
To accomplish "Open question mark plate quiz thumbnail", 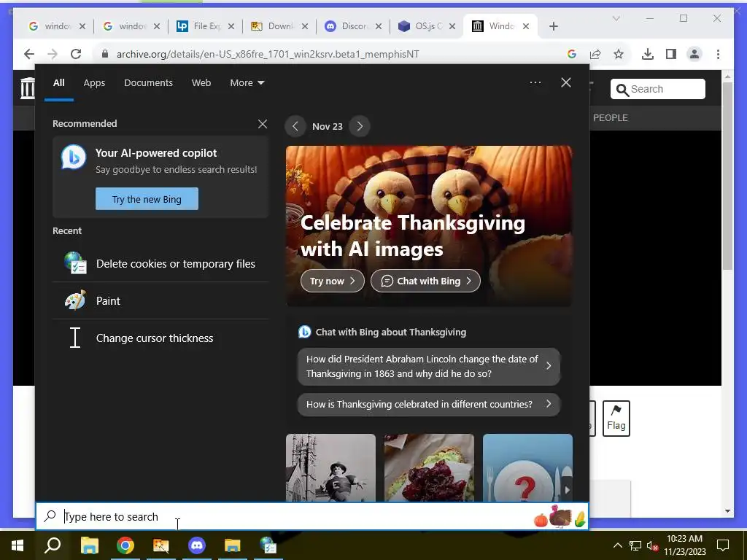I will [527, 467].
